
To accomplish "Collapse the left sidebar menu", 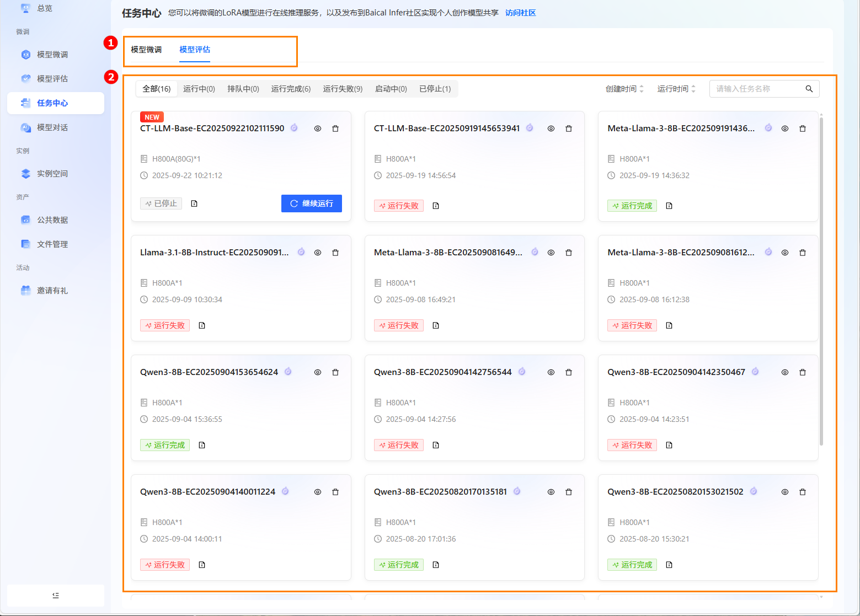I will (x=55, y=596).
